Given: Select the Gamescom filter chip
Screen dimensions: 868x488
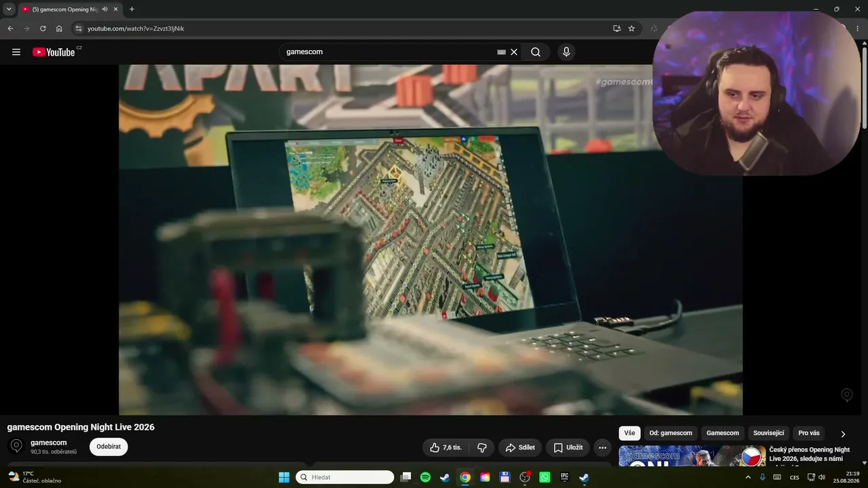Looking at the screenshot, I should click(723, 433).
